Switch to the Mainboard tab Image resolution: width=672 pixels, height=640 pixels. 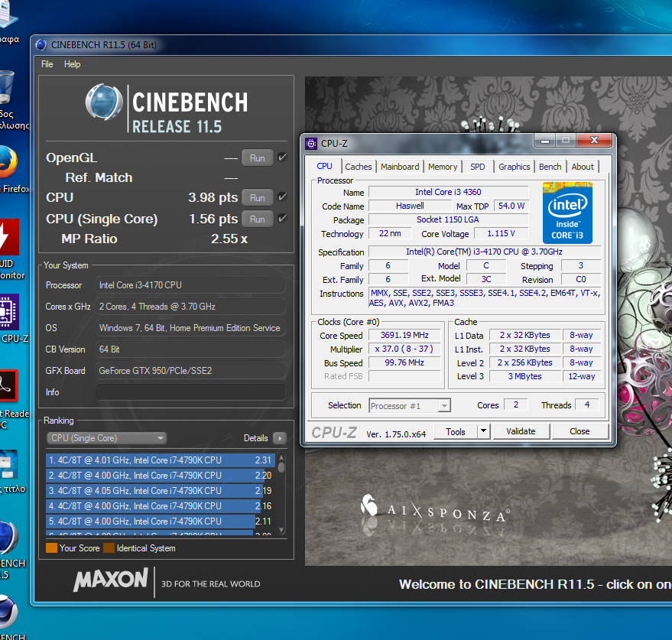pyautogui.click(x=400, y=167)
